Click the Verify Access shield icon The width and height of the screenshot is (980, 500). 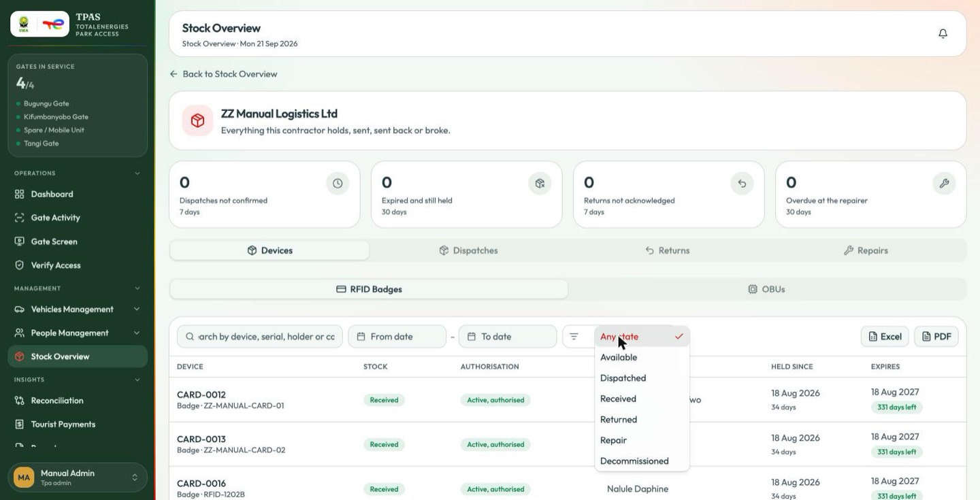(20, 265)
